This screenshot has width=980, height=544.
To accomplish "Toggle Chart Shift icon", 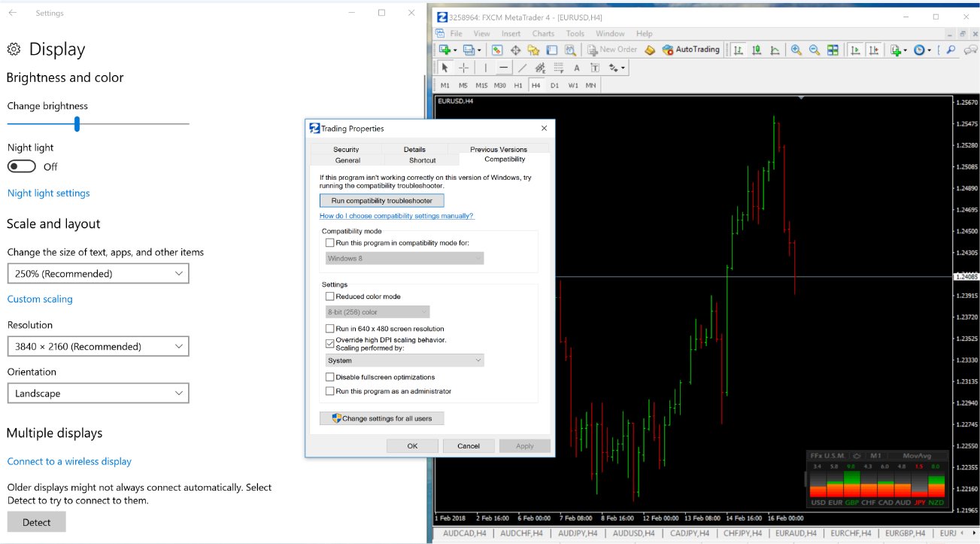I will click(x=873, y=50).
